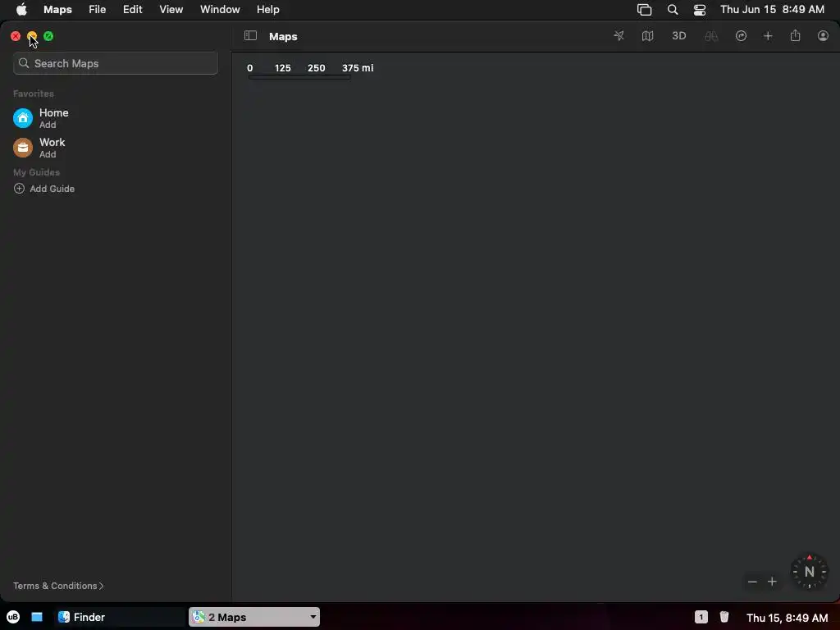Click Add Guide button
Viewport: 840px width, 630px height.
point(44,189)
